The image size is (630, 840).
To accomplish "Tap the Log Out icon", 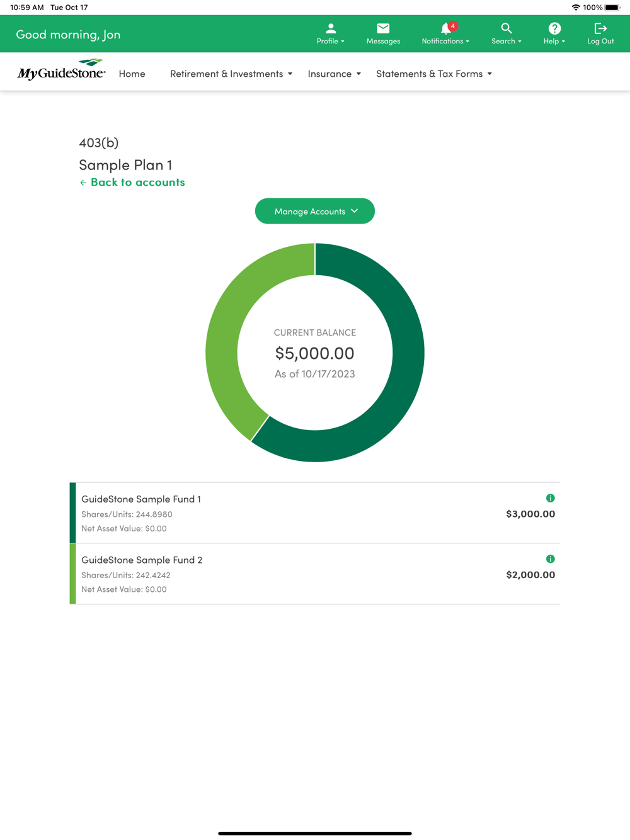I will click(x=600, y=28).
